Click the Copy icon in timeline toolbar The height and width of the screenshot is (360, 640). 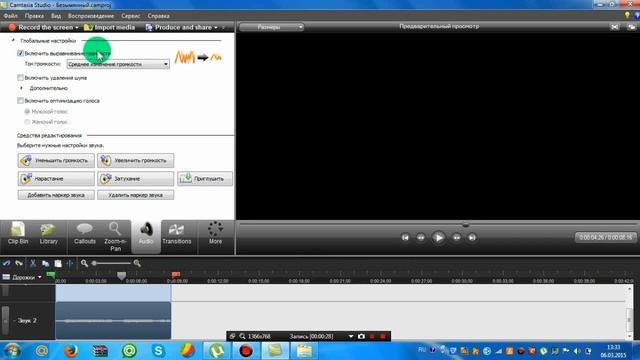click(45, 264)
